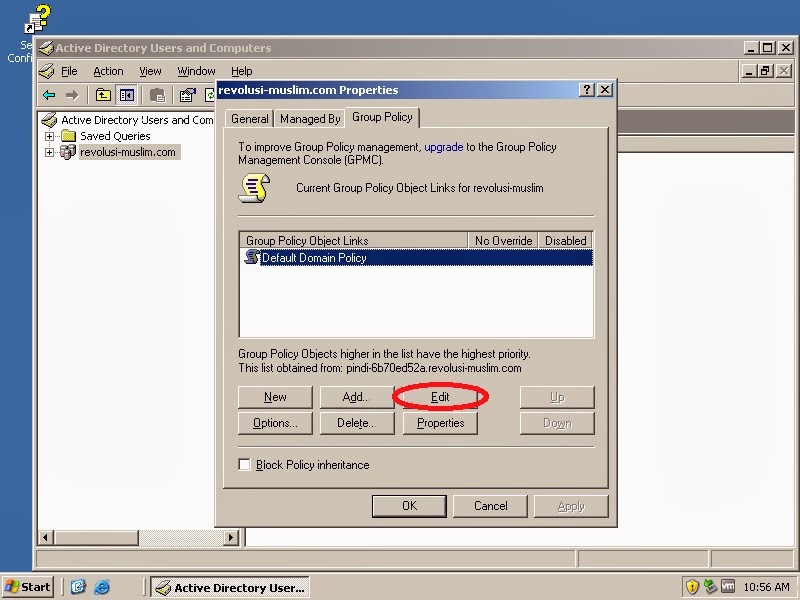Click the Properties toolbar icon

click(x=187, y=95)
